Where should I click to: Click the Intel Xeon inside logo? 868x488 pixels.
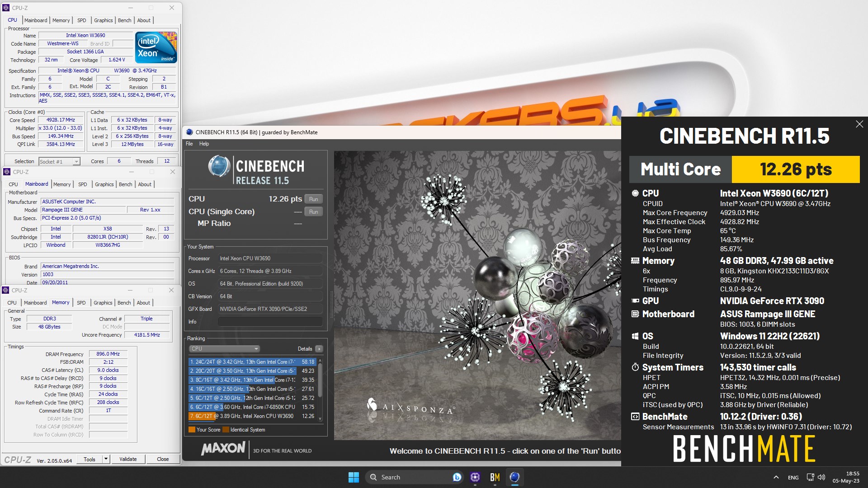pyautogui.click(x=156, y=47)
